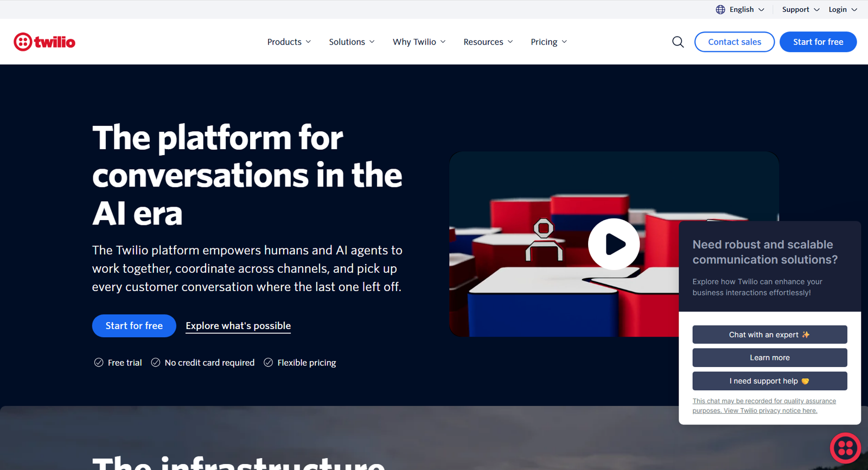868x470 pixels.
Task: Open the Resources menu
Action: click(x=488, y=42)
